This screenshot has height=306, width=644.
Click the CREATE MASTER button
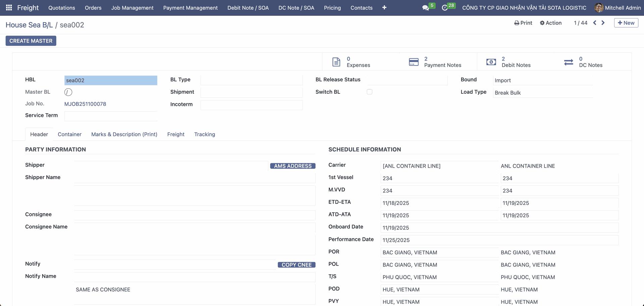(x=31, y=41)
